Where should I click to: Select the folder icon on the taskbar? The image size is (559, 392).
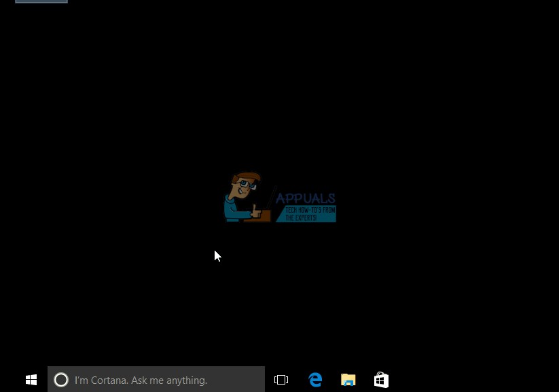pyautogui.click(x=348, y=380)
